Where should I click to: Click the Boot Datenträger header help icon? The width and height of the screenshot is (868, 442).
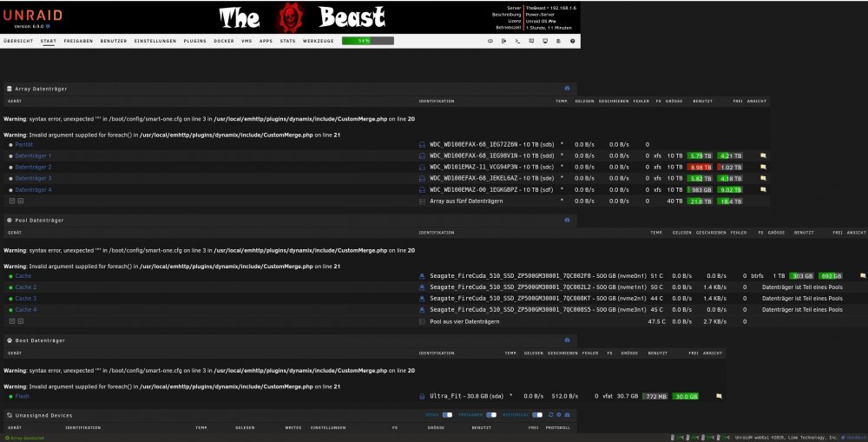pyautogui.click(x=567, y=340)
